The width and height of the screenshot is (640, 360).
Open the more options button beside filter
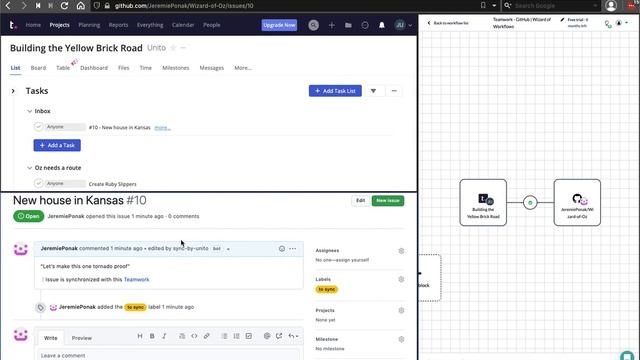tap(394, 91)
